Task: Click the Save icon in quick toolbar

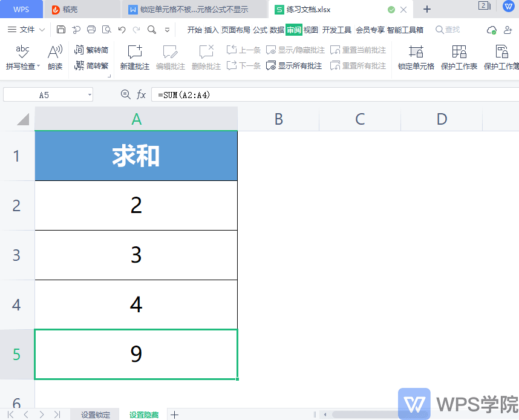Action: [61, 30]
